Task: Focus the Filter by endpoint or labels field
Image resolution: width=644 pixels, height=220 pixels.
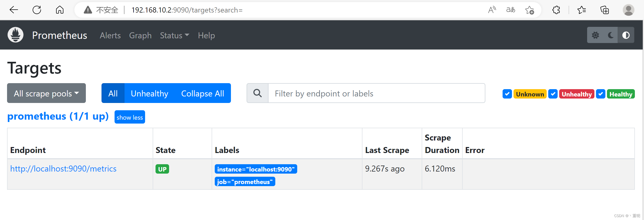Action: click(x=377, y=93)
